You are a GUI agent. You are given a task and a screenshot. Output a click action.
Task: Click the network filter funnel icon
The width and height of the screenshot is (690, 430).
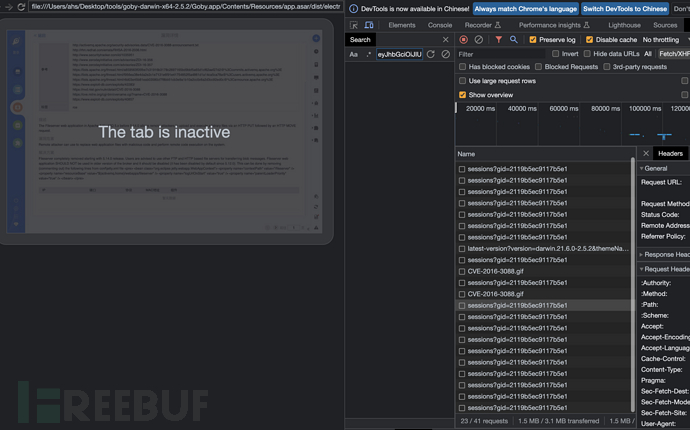coord(498,40)
